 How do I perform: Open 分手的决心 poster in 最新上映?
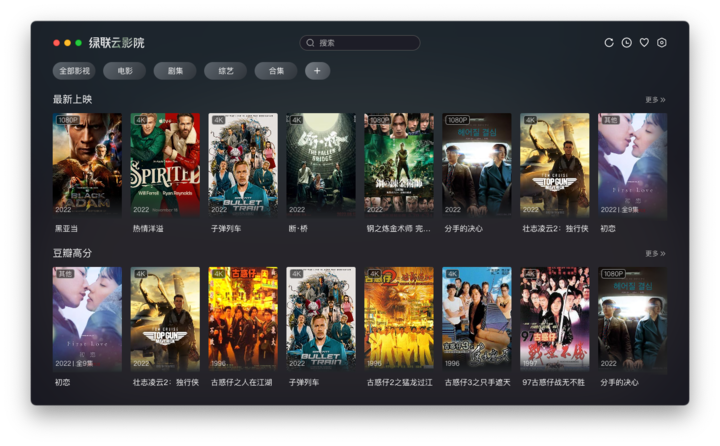click(477, 165)
